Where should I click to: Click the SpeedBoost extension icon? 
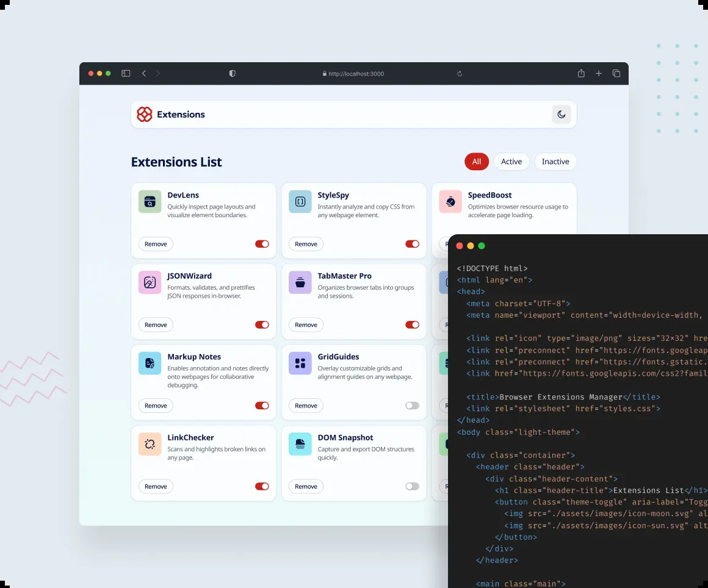tap(450, 202)
